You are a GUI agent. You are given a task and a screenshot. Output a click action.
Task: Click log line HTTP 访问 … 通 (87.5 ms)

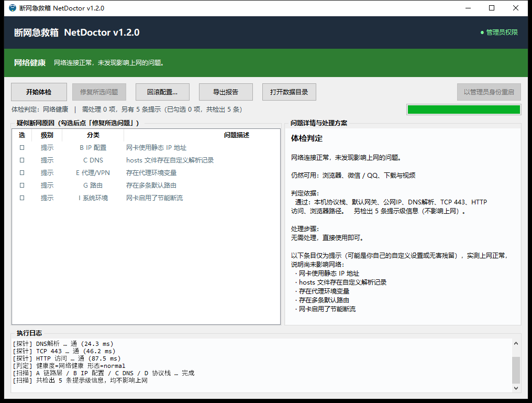(x=67, y=358)
